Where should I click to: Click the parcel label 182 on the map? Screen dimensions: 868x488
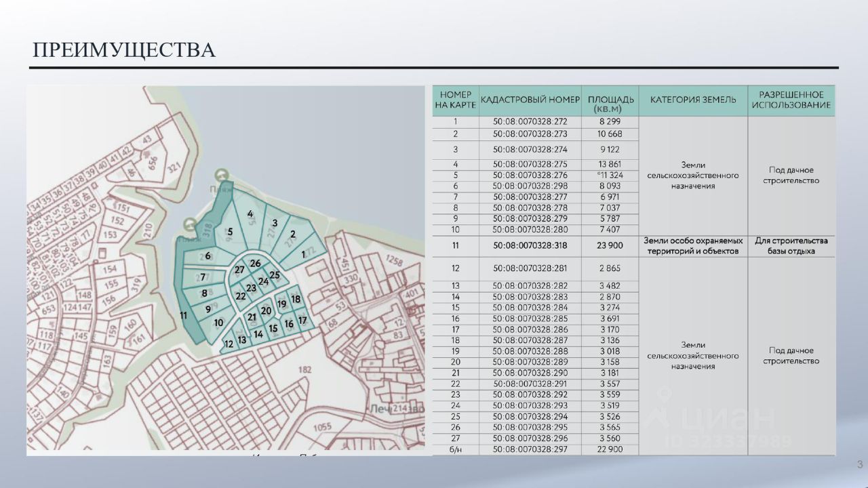[x=304, y=370]
